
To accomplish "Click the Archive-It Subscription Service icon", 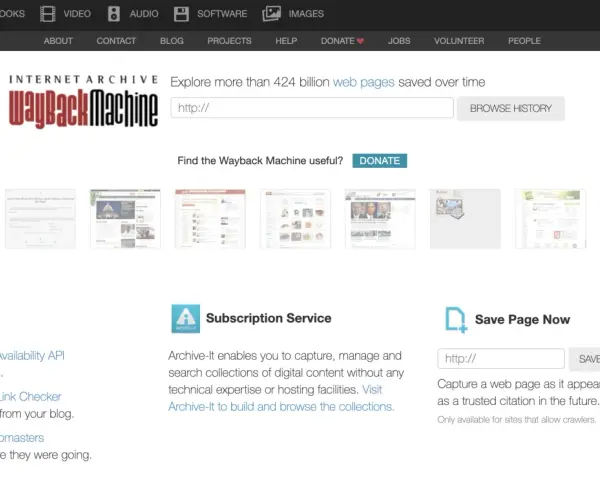I will point(186,318).
